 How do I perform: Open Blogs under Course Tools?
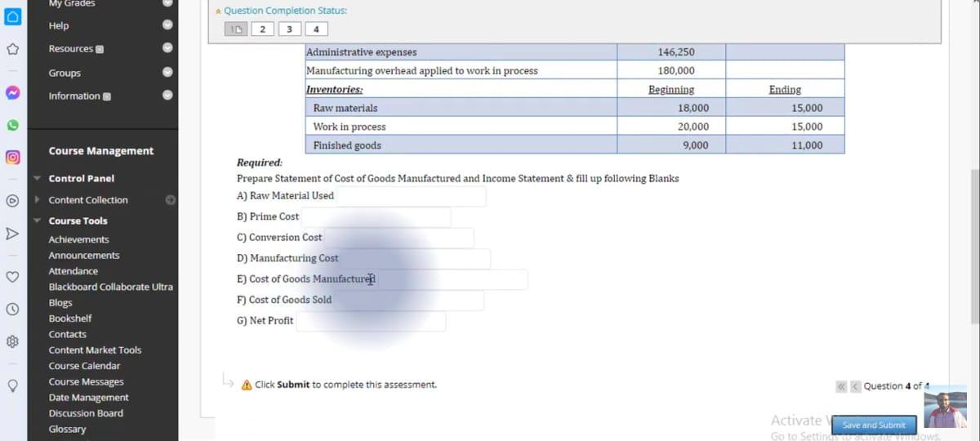click(x=60, y=302)
